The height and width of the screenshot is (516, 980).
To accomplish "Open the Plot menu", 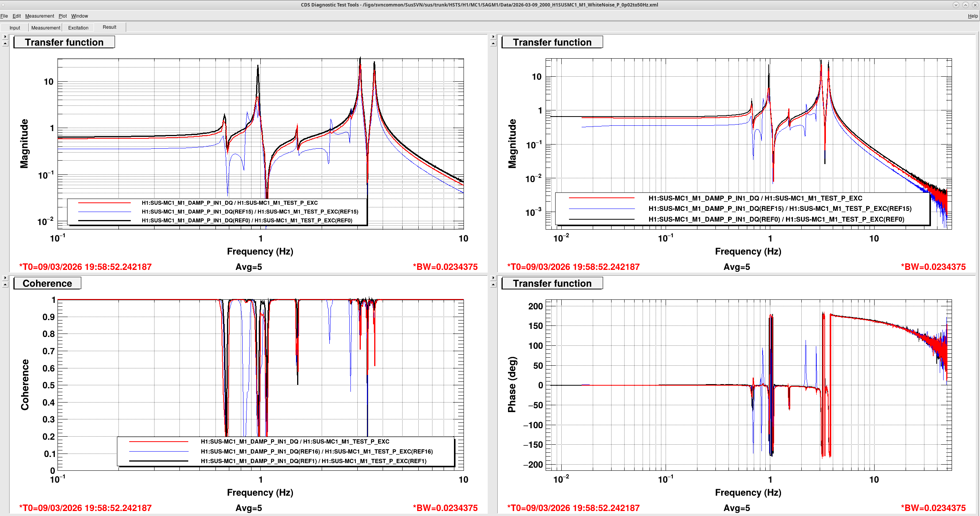I will pos(62,16).
